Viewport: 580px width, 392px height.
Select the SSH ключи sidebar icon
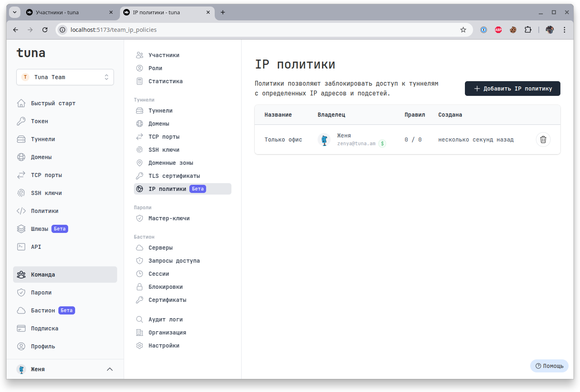click(21, 193)
